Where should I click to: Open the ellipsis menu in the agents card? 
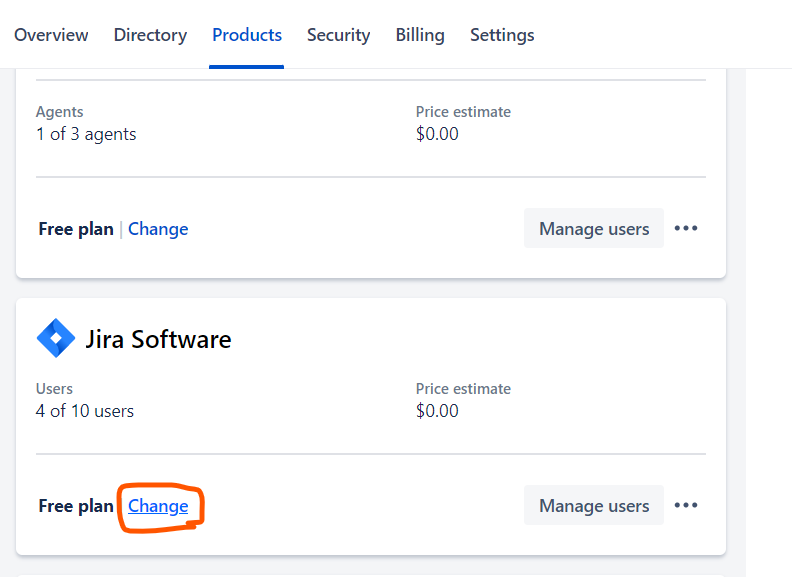(x=686, y=229)
